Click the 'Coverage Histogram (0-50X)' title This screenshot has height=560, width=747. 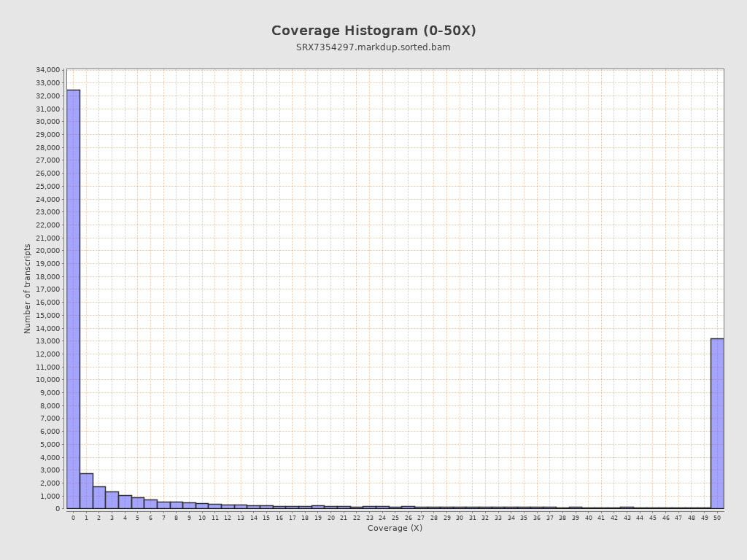click(x=373, y=31)
